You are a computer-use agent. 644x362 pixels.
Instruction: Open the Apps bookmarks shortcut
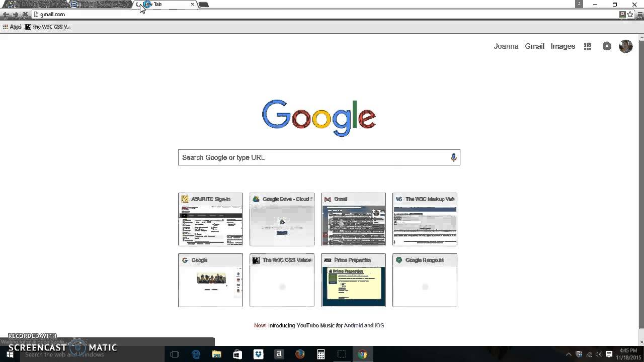pos(12,27)
